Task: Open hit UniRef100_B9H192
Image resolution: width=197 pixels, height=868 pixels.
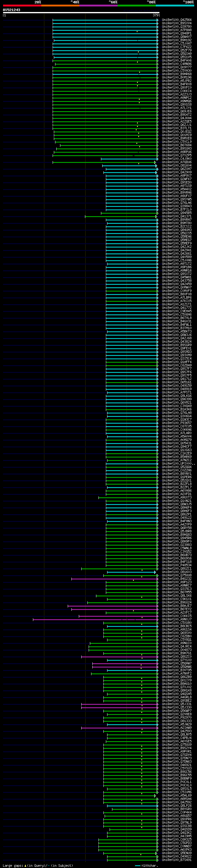Action: point(177,40)
